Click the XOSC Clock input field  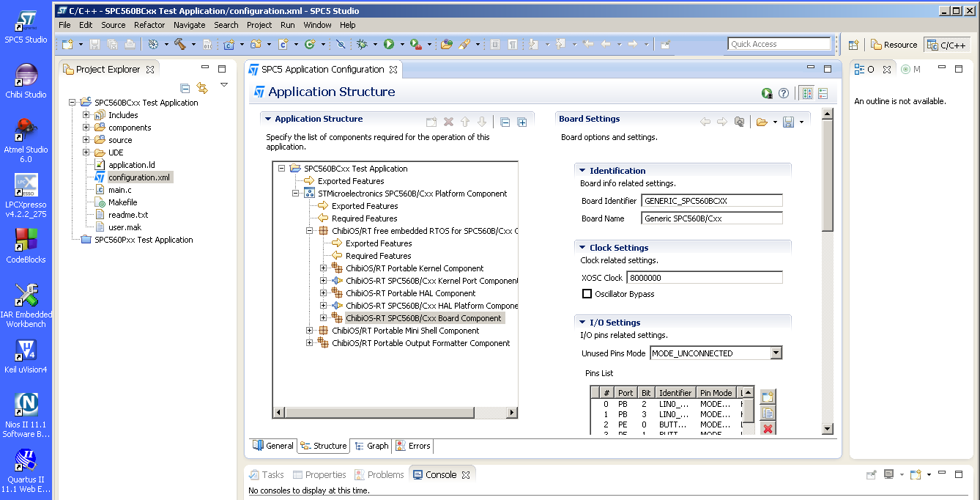(705, 278)
